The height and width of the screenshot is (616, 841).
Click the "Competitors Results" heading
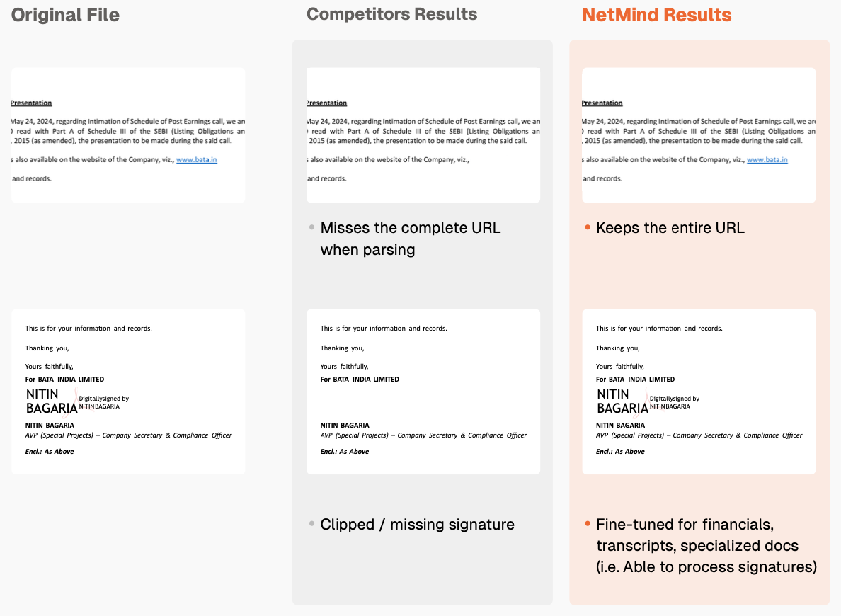[391, 14]
